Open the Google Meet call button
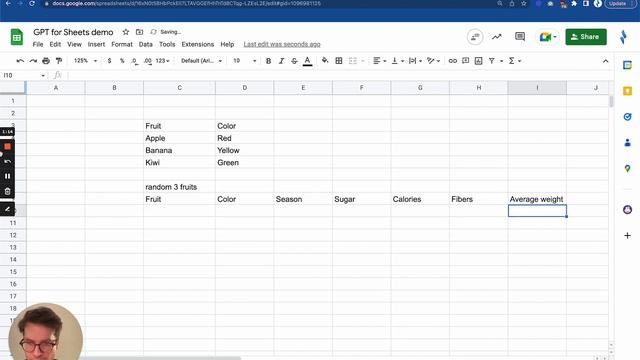The width and height of the screenshot is (640, 360). [x=548, y=37]
